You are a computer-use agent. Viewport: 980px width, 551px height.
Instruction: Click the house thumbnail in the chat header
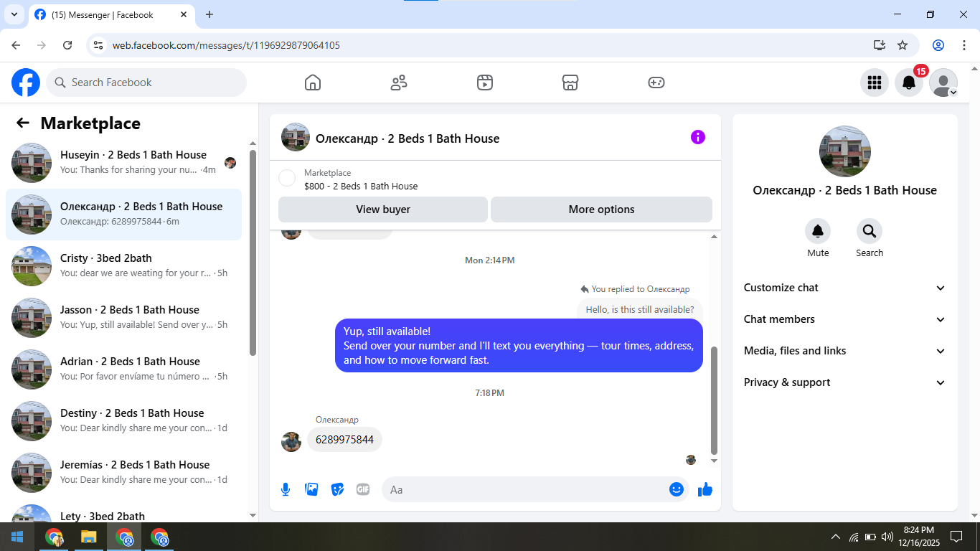coord(296,137)
